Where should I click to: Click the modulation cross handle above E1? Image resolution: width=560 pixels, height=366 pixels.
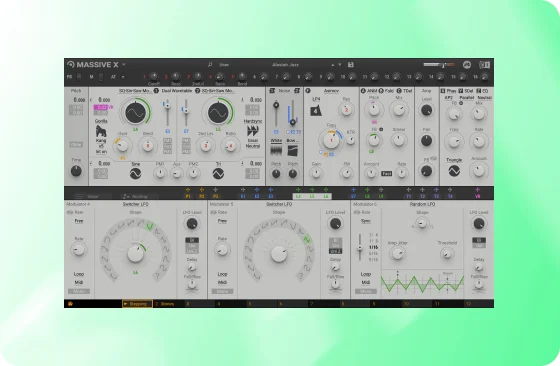243,190
